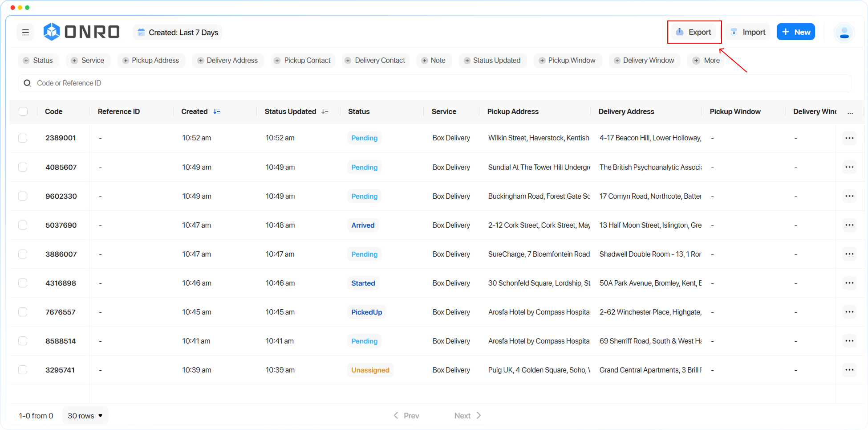Add the Status Updated filter
Viewport: 868px width, 430px height.
point(492,60)
